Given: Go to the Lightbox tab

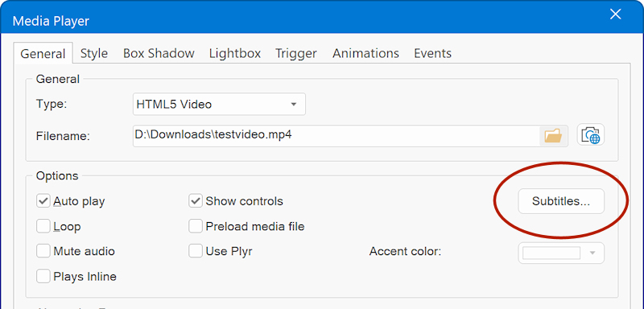Looking at the screenshot, I should [235, 53].
